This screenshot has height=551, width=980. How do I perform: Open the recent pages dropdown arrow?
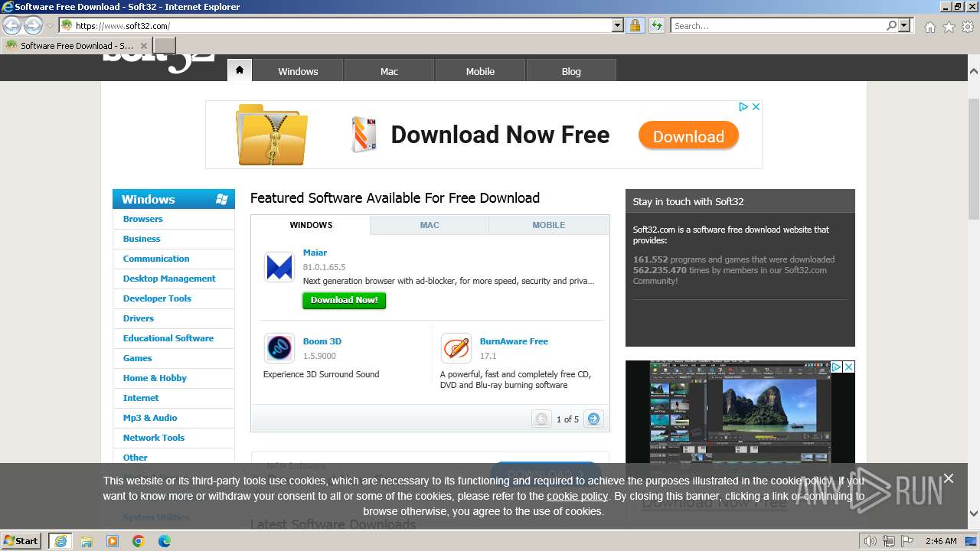click(50, 26)
